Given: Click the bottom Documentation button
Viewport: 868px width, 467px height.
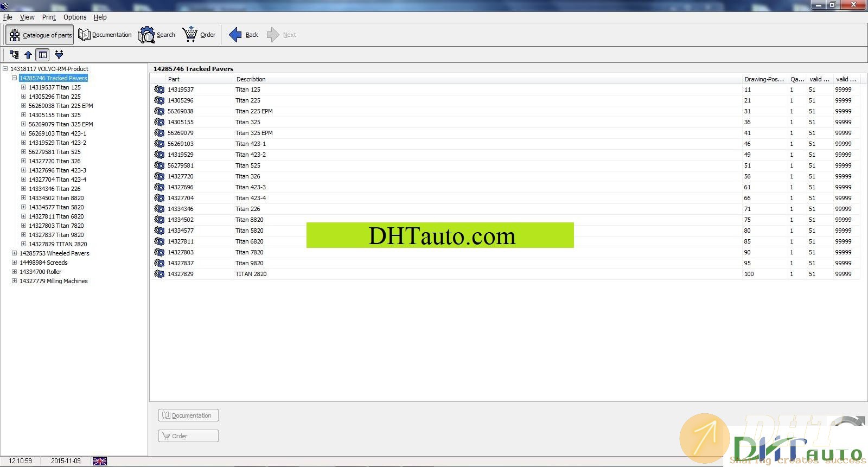Looking at the screenshot, I should coord(188,415).
